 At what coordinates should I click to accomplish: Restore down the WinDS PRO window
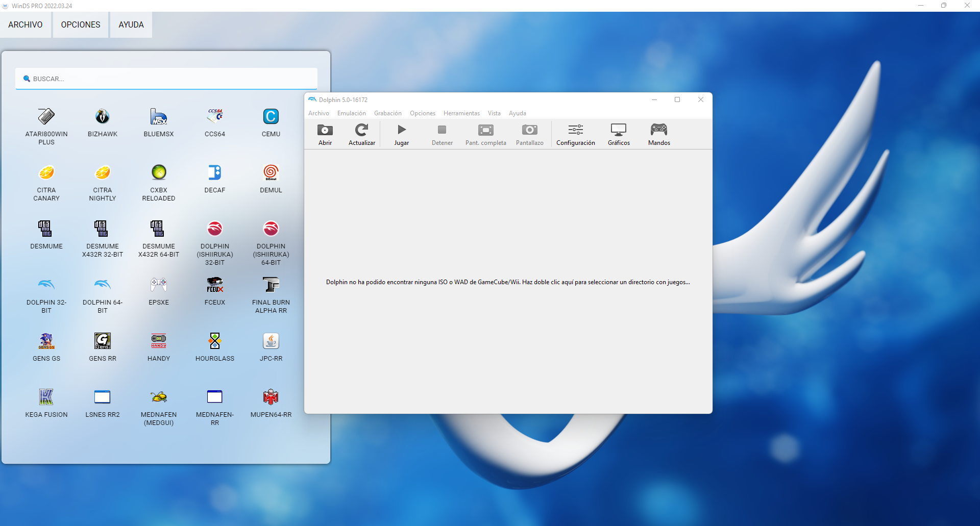pyautogui.click(x=944, y=6)
